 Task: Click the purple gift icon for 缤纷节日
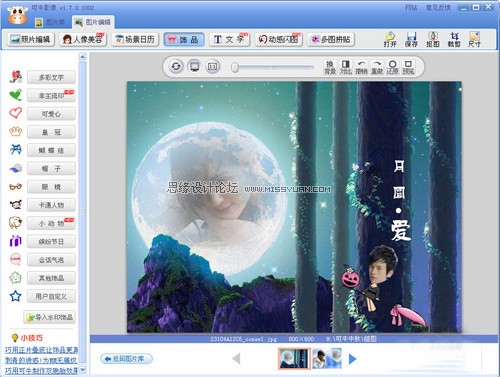pos(16,241)
